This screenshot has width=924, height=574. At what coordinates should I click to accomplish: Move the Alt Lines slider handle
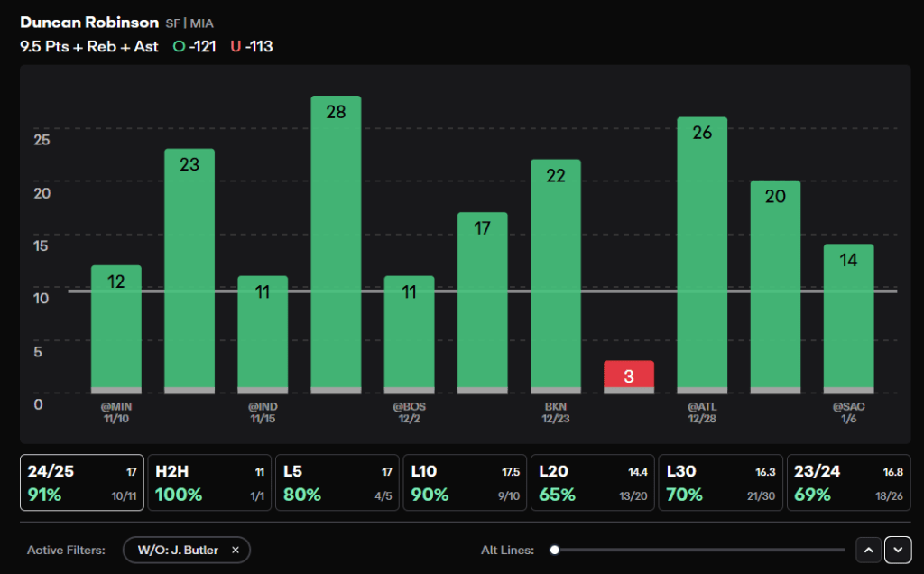(555, 550)
